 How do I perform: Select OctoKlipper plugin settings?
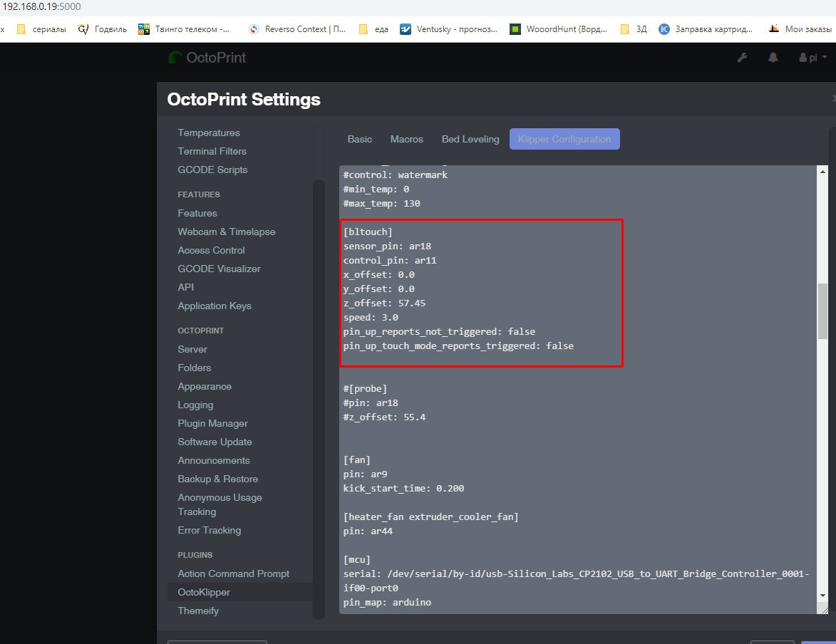(204, 592)
